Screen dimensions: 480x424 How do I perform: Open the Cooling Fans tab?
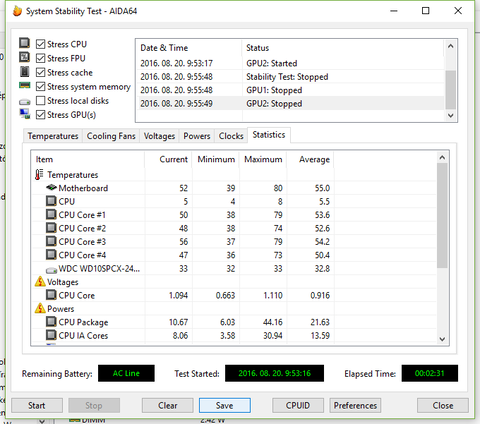click(x=111, y=136)
